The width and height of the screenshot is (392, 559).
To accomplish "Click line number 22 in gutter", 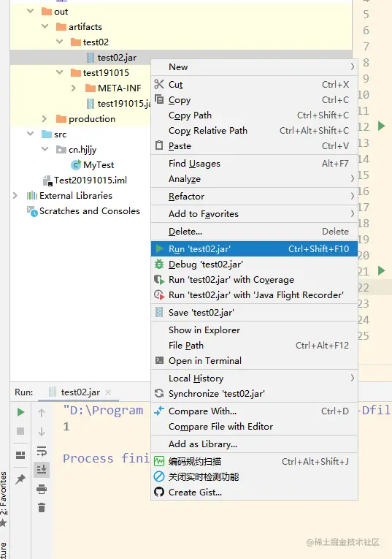I will tap(364, 287).
